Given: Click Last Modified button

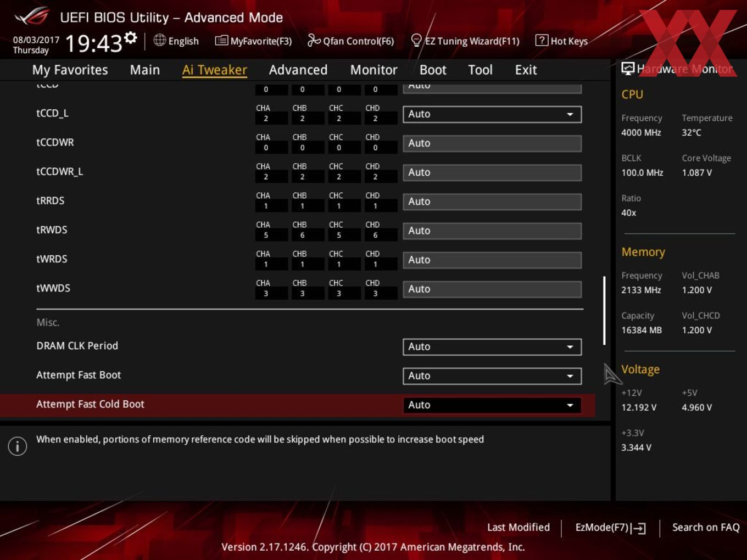Looking at the screenshot, I should pos(518,527).
